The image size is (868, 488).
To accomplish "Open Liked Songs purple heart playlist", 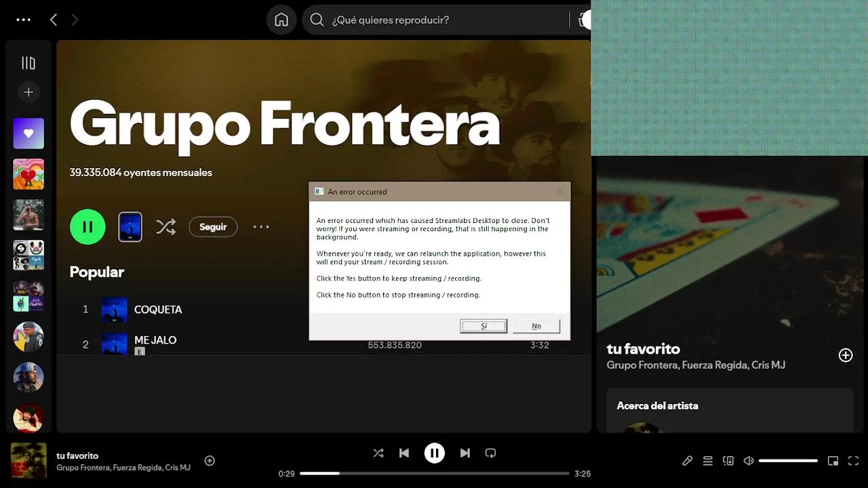I will (x=28, y=134).
